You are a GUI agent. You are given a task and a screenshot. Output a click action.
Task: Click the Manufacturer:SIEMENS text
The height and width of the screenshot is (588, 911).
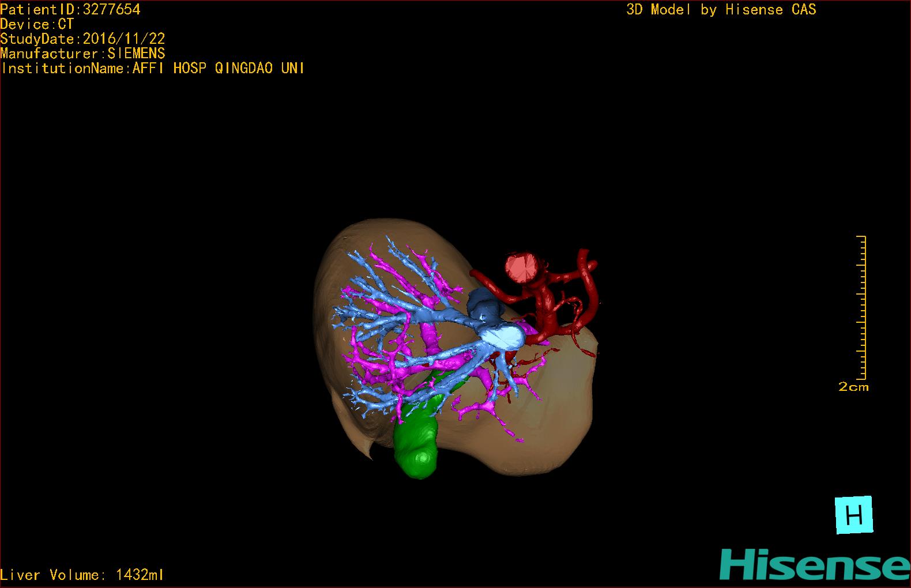[82, 54]
